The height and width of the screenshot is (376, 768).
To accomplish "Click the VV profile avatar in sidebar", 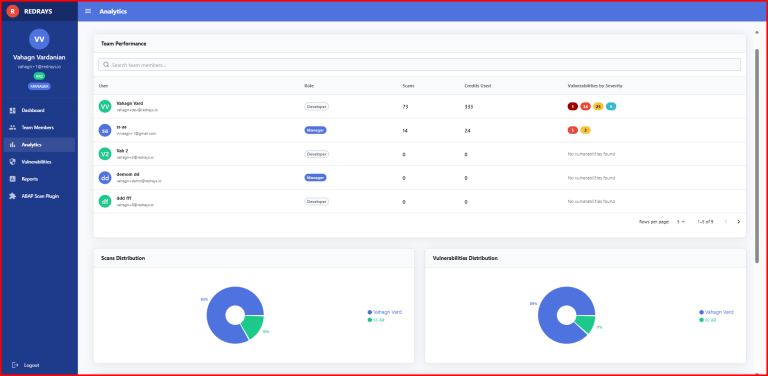I will [39, 39].
